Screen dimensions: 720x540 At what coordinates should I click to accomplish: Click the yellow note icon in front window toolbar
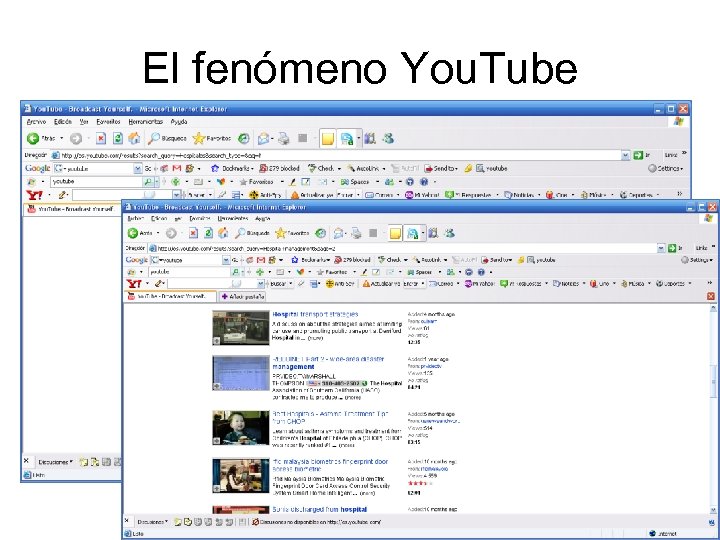pyautogui.click(x=395, y=234)
